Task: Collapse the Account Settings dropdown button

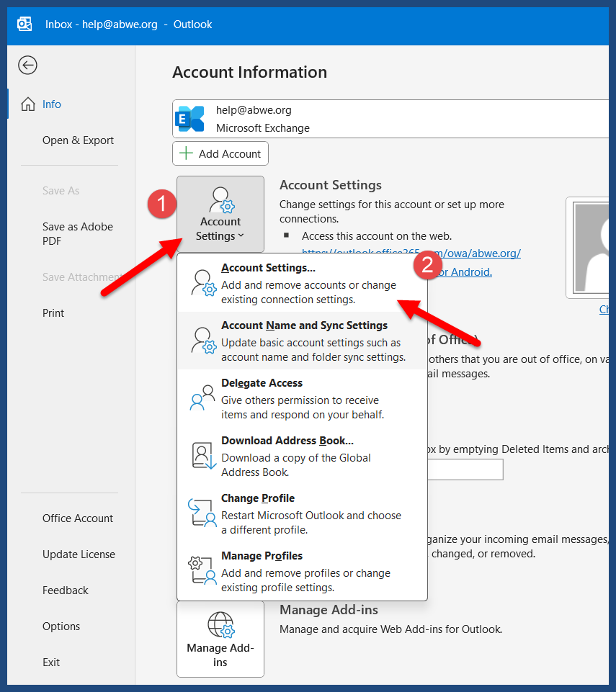Action: [x=220, y=214]
